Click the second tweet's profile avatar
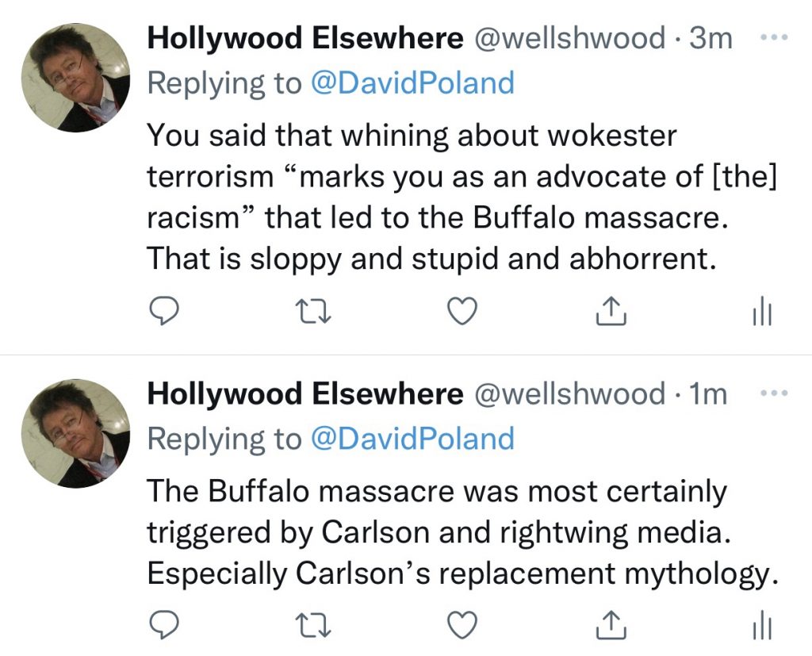Viewport: 812px width, 656px height. coord(74,433)
